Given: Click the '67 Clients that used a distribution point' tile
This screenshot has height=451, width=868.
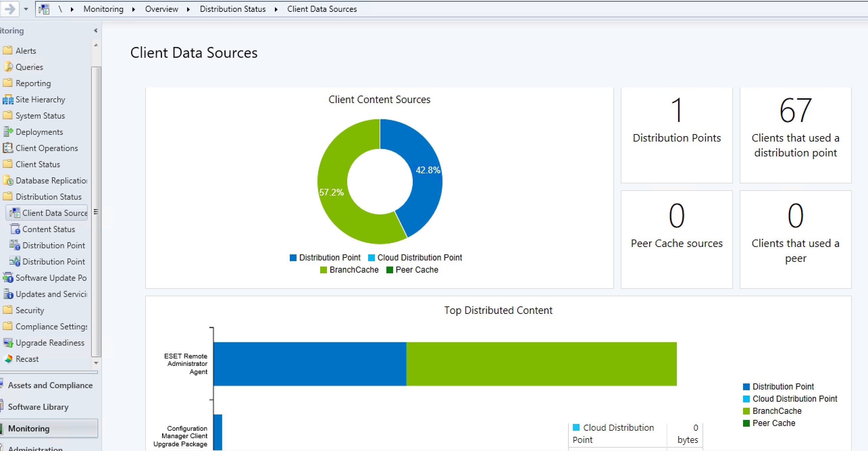Looking at the screenshot, I should (795, 135).
